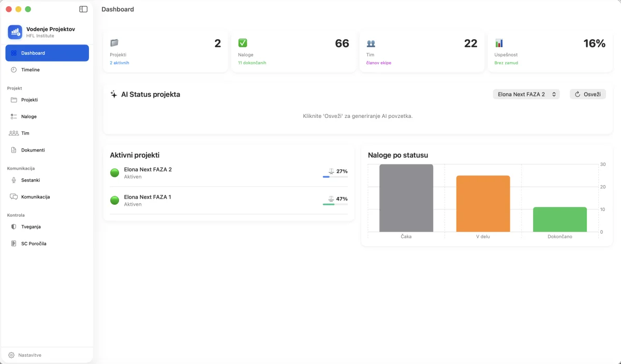Click the bar chart icon on Uspešnost card
The height and width of the screenshot is (364, 621).
[499, 43]
